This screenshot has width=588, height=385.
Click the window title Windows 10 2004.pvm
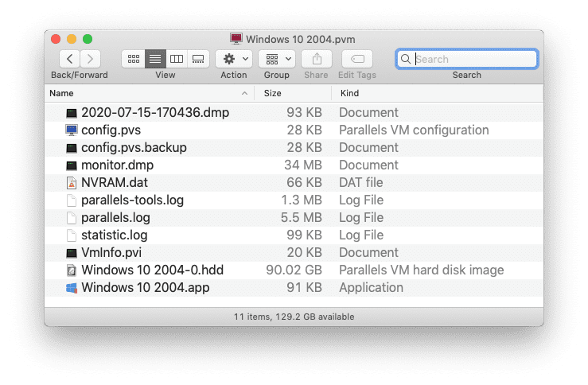(x=301, y=39)
